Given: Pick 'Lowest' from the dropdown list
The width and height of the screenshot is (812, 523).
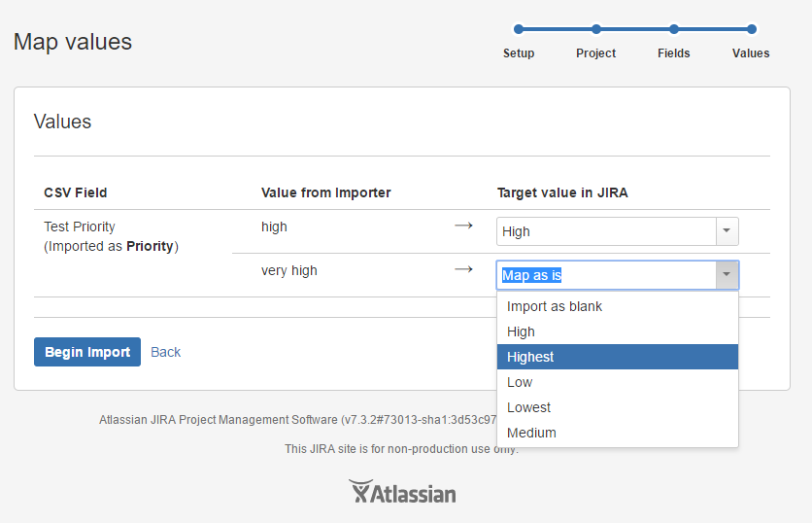Looking at the screenshot, I should [x=618, y=407].
